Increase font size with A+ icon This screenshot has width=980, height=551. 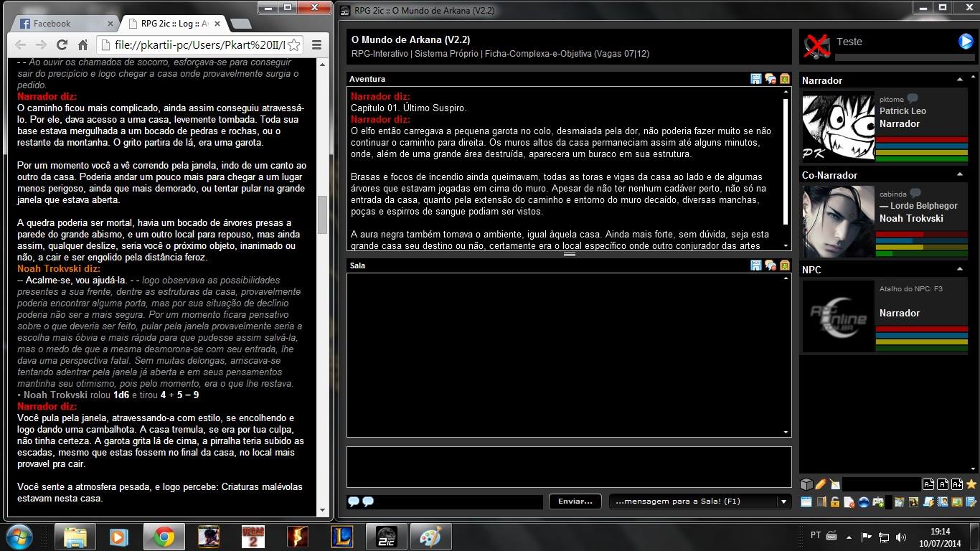[957, 484]
